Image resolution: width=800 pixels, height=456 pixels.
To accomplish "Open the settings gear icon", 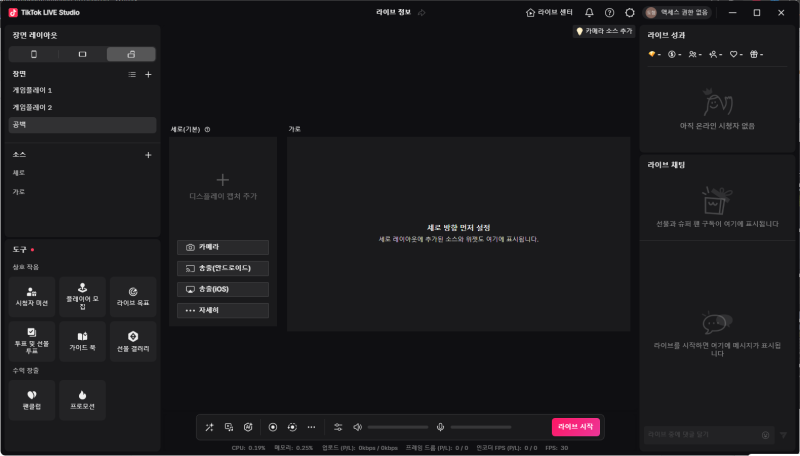I will (630, 13).
